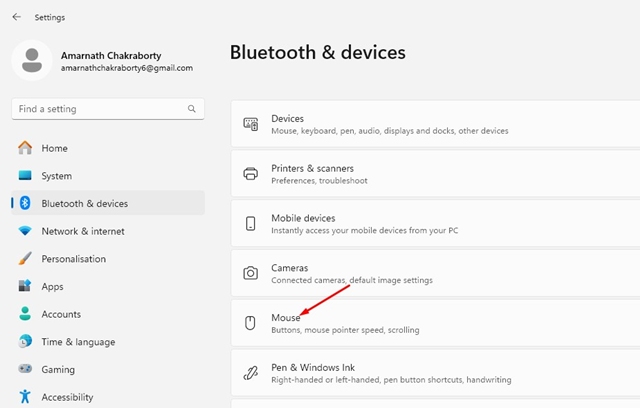Click the Cameras camera icon
640x408 pixels.
click(251, 273)
